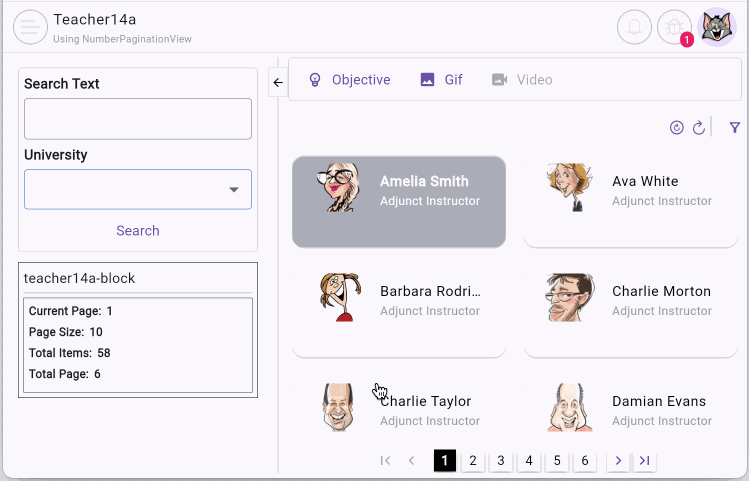Expand the University dropdown
The height and width of the screenshot is (481, 749).
(233, 189)
